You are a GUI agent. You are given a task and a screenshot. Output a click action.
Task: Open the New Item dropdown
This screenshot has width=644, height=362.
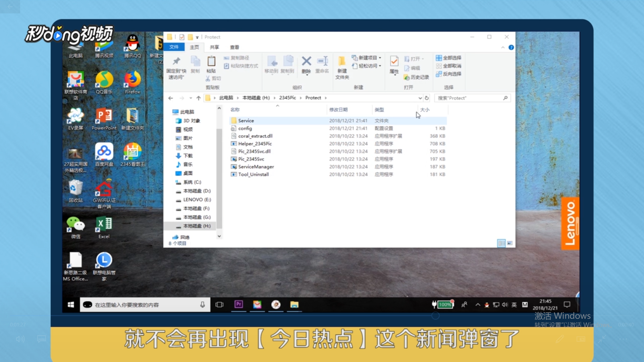367,58
